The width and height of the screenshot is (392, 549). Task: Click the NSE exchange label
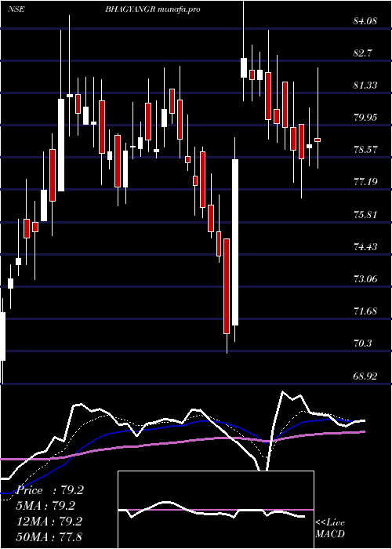[x=16, y=9]
